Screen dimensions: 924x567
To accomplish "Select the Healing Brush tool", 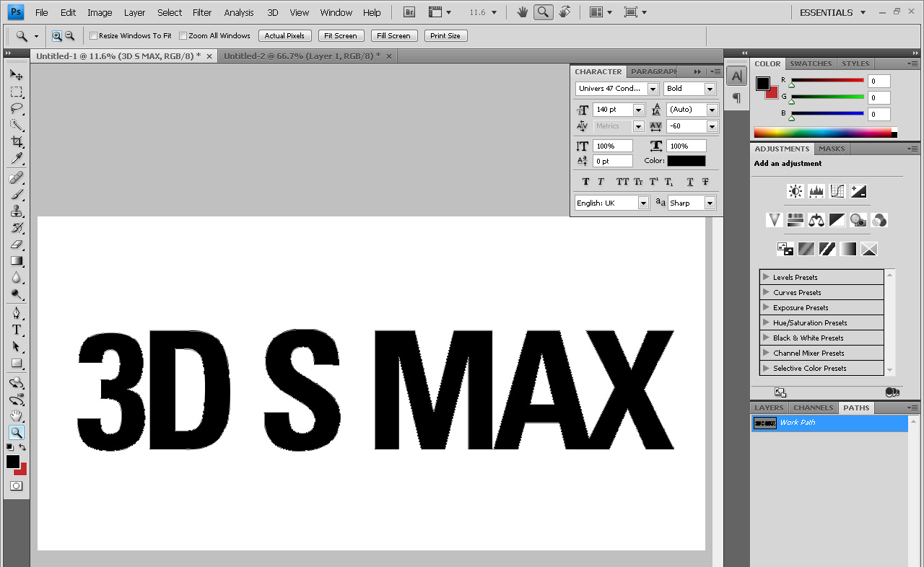I will 16,177.
